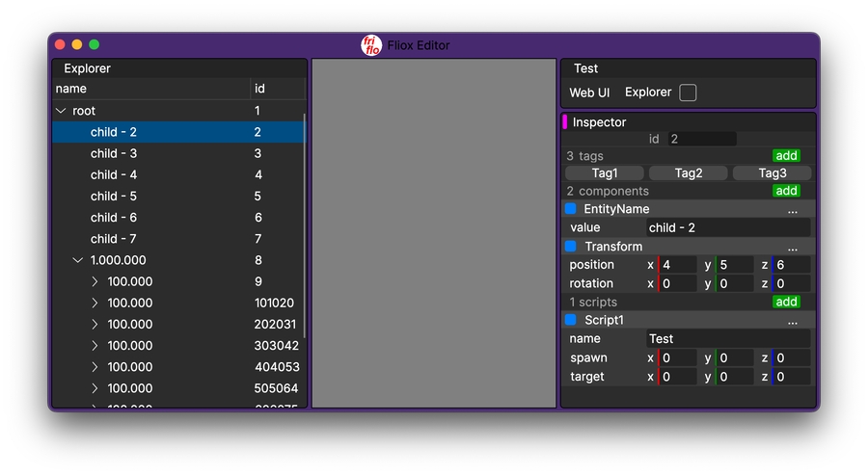The height and width of the screenshot is (475, 868).
Task: Click the position x input field
Action: [678, 265]
